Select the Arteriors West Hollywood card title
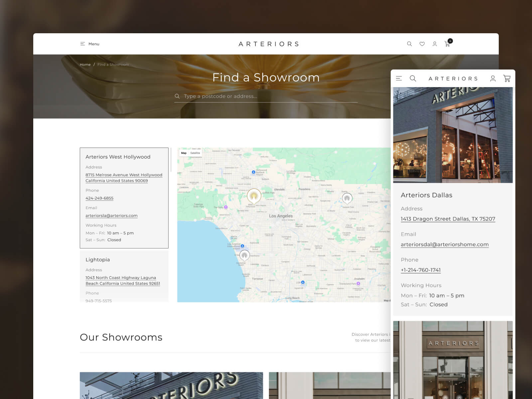The image size is (532, 399). point(118,157)
